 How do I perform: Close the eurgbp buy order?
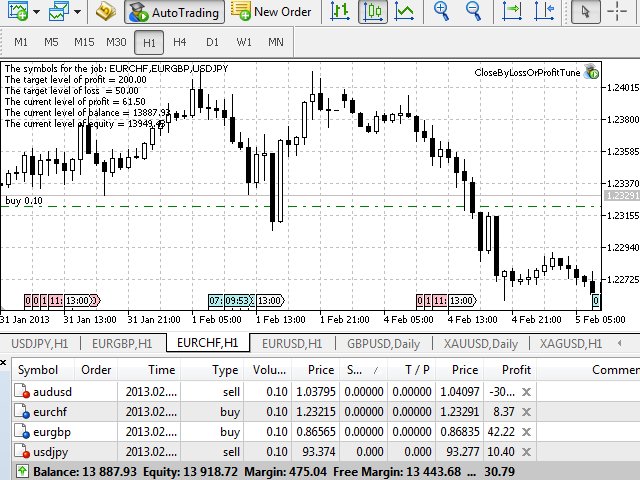coord(526,432)
